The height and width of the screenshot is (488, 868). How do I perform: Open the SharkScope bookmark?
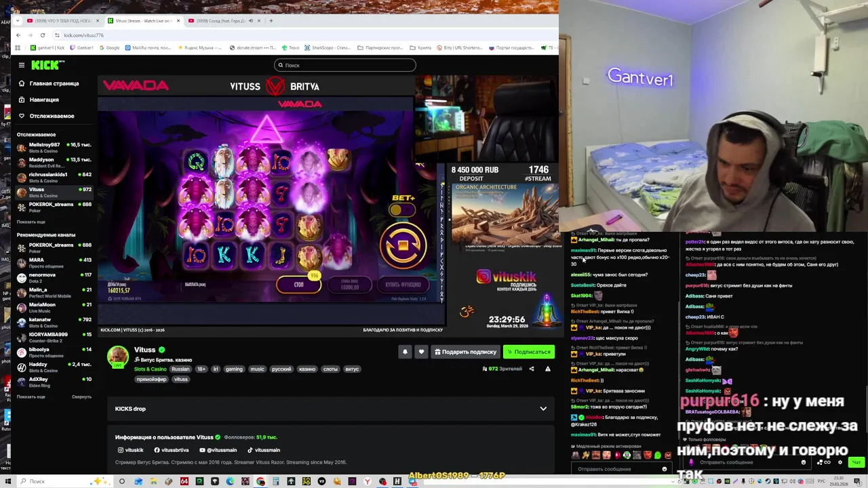(328, 48)
